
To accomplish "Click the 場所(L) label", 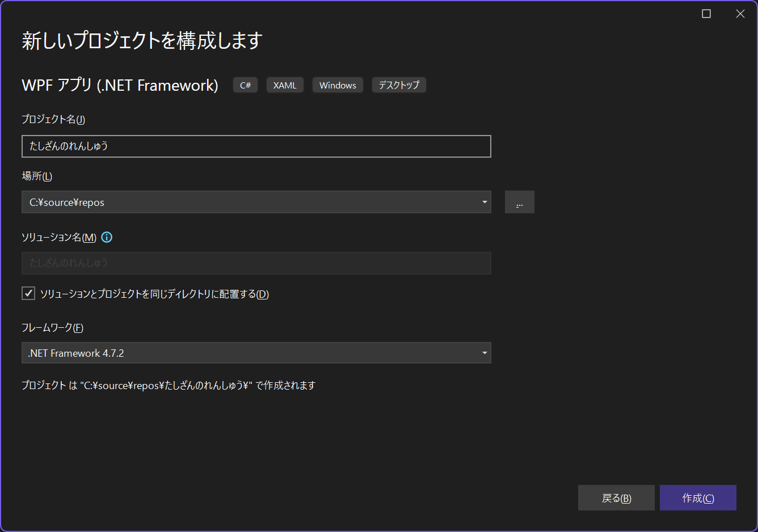I will (x=37, y=176).
